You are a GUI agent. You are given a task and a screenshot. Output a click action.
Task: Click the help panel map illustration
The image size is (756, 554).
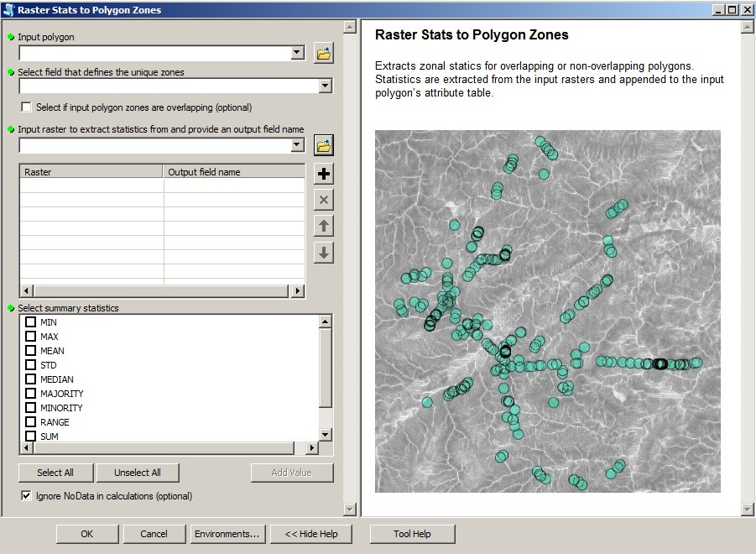pyautogui.click(x=548, y=311)
